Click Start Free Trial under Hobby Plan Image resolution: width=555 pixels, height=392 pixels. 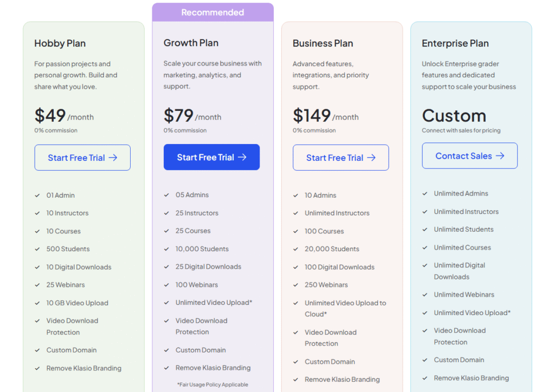click(82, 158)
